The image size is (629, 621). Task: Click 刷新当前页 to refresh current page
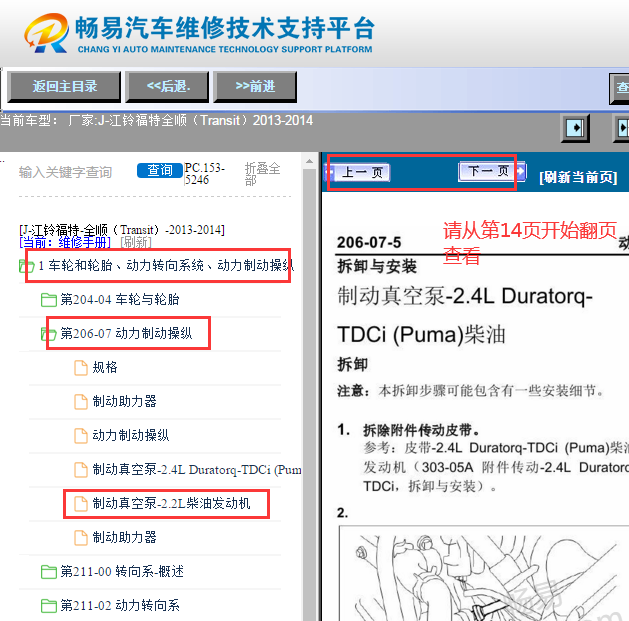click(x=578, y=177)
